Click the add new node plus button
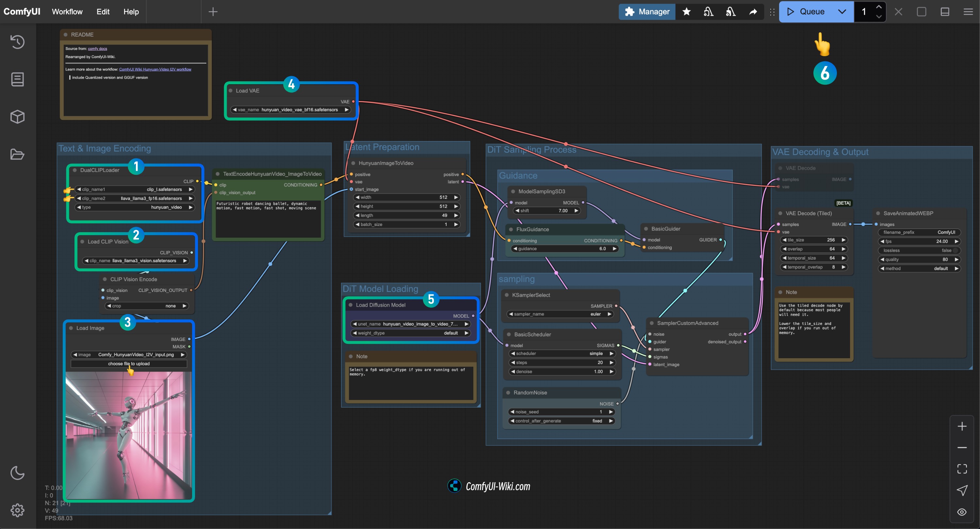The image size is (980, 529). [213, 11]
